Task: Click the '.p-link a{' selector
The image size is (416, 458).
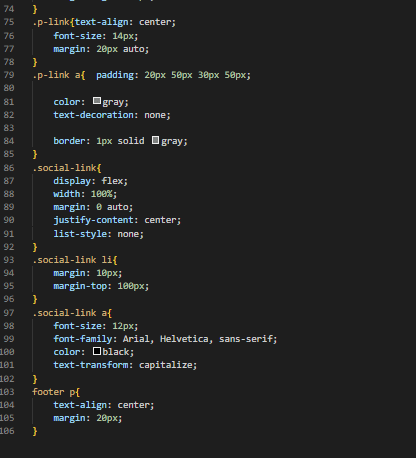Action: (x=59, y=75)
